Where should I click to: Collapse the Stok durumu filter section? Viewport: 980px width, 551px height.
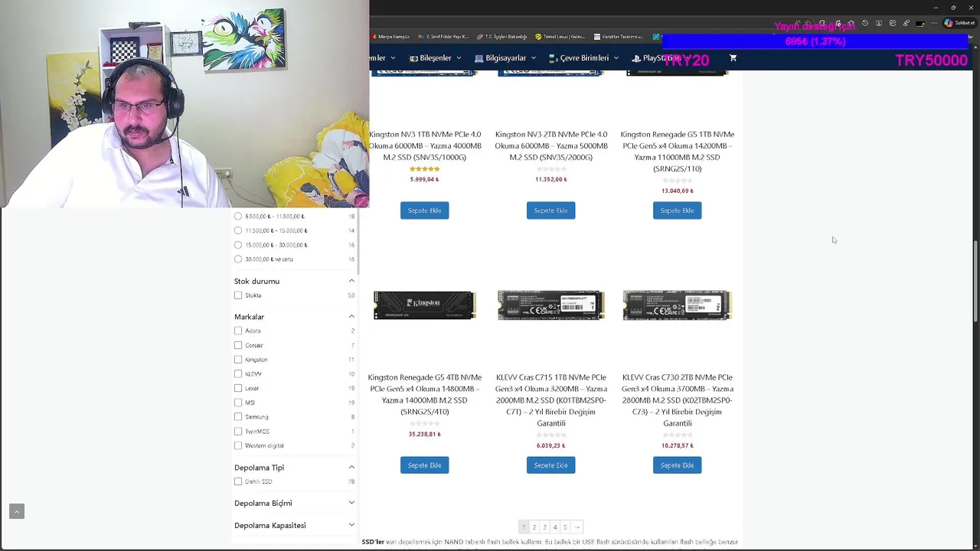click(351, 281)
